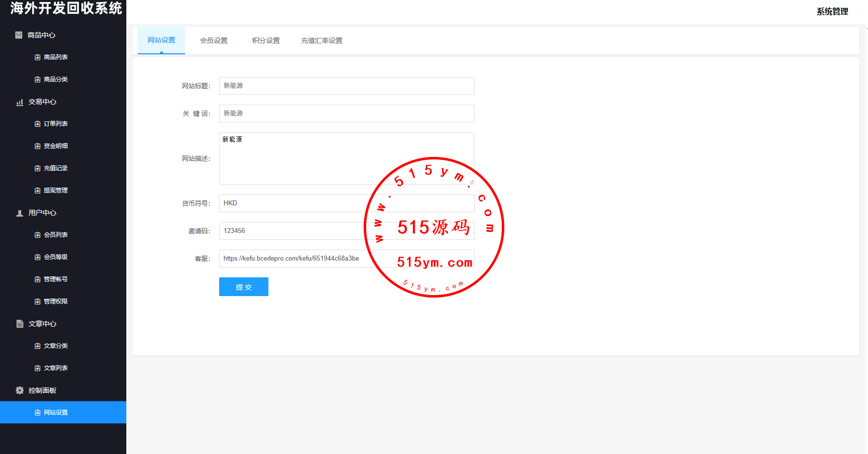Viewport: 868px width, 454px height.
Task: Click the icon beside 订单列表
Action: click(x=38, y=124)
